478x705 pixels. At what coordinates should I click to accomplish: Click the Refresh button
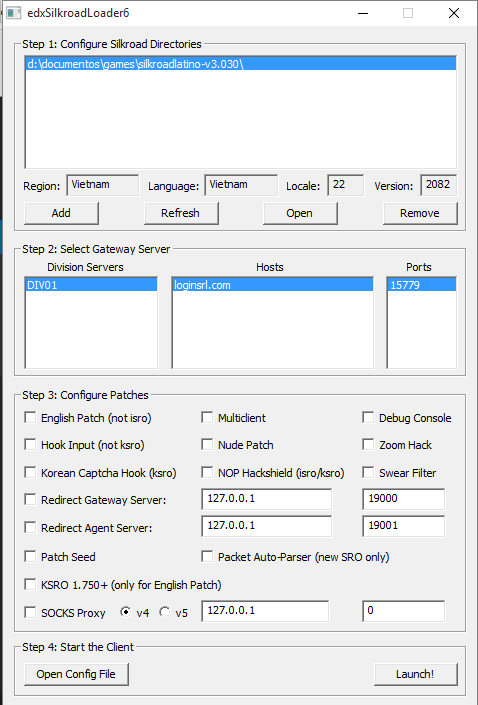point(181,213)
